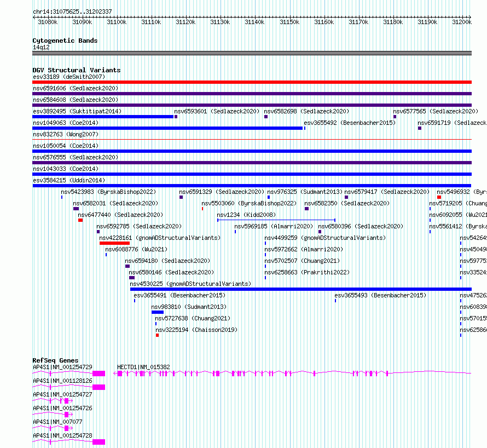Click the nsv6582031 (Sedlazeck2020) label
This screenshot has width=487, height=448.
(115, 203)
